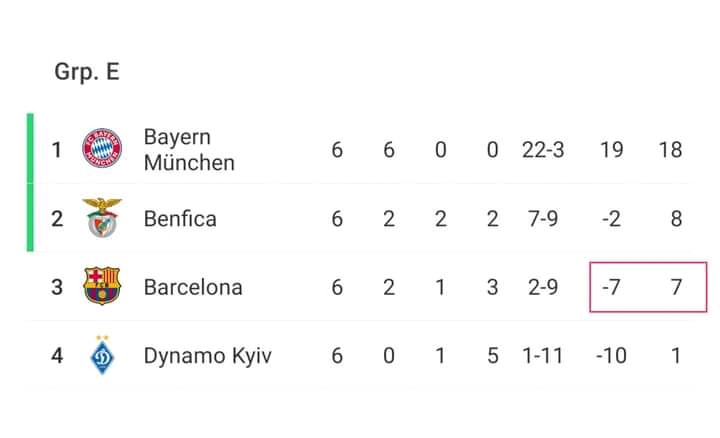The image size is (720, 438).
Task: Click the green qualification bar beside Bayern
Action: [30, 148]
